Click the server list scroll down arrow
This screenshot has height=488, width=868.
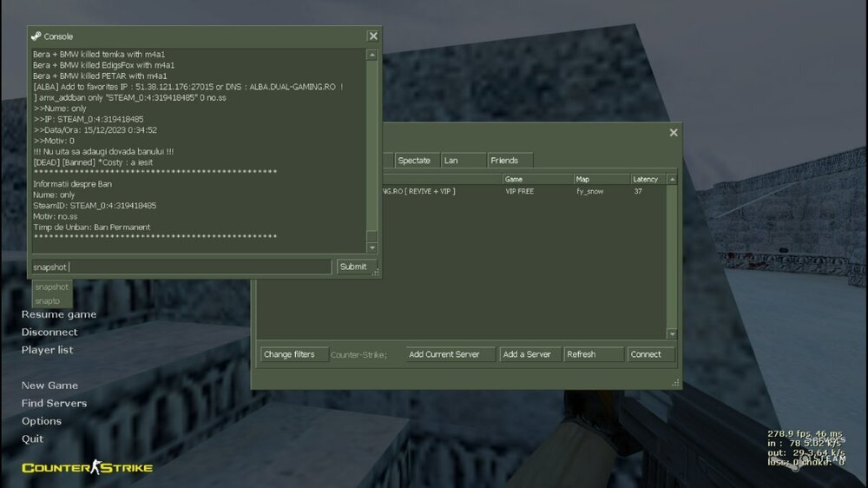(x=672, y=333)
